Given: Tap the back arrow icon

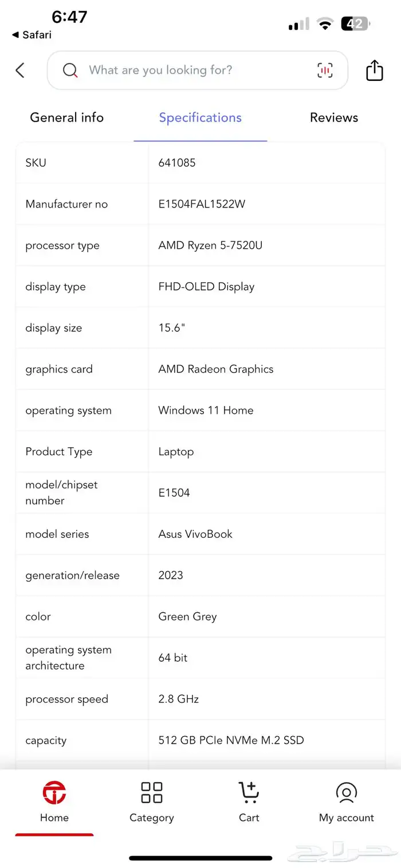Looking at the screenshot, I should 20,71.
